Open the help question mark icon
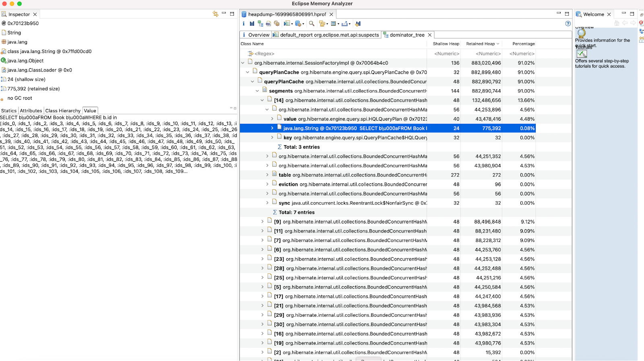This screenshot has height=361, width=644. point(568,24)
